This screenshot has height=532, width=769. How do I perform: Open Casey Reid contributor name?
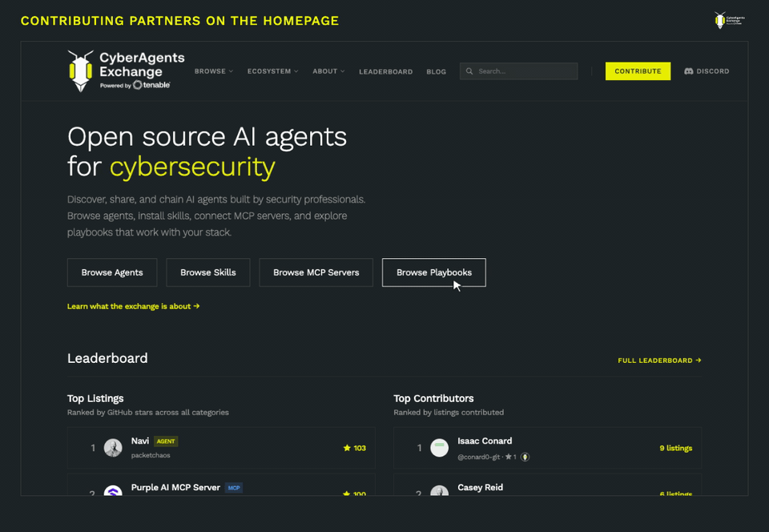[480, 487]
